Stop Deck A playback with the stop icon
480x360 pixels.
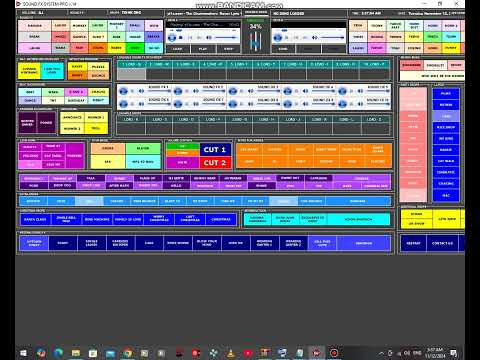[x=180, y=38]
